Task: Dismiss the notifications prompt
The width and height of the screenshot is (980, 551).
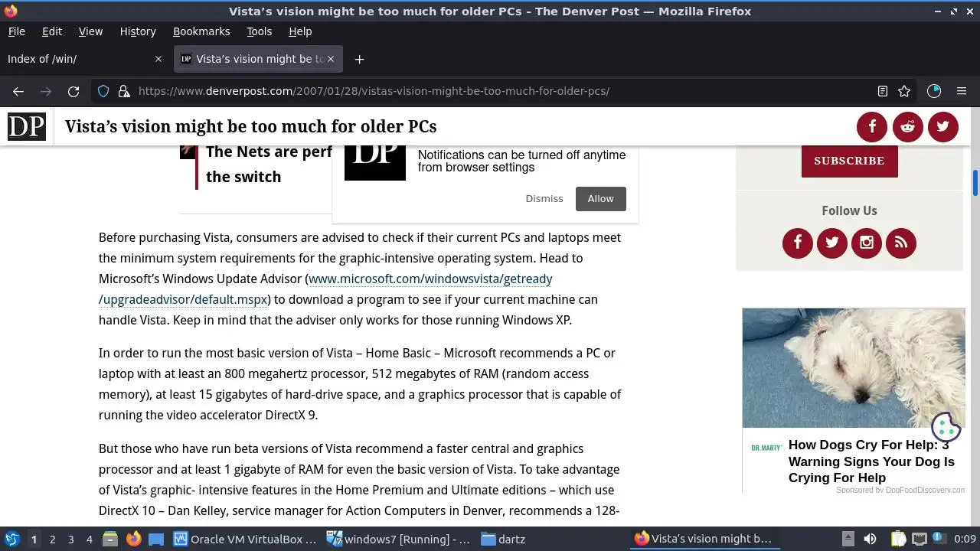Action: coord(544,198)
